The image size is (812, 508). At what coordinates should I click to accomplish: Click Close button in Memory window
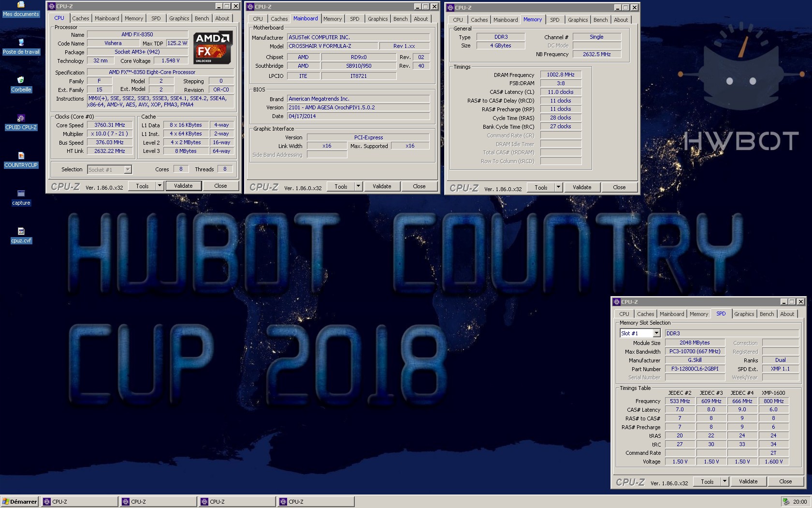point(619,187)
